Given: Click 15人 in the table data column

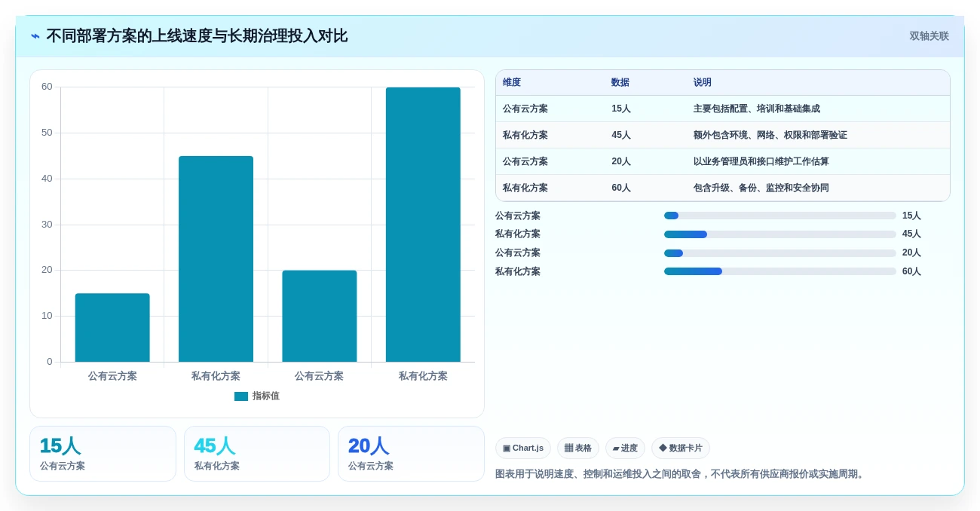Looking at the screenshot, I should (621, 109).
